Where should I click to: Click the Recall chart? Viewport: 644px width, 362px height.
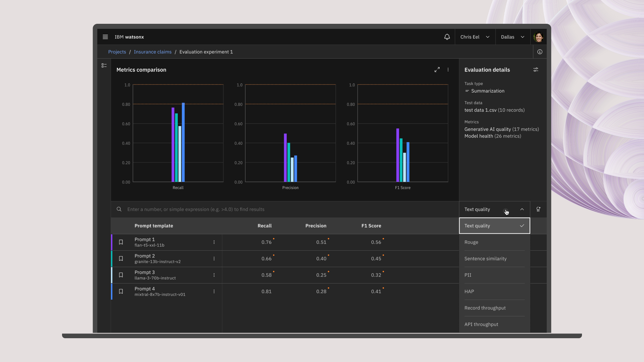tap(178, 133)
